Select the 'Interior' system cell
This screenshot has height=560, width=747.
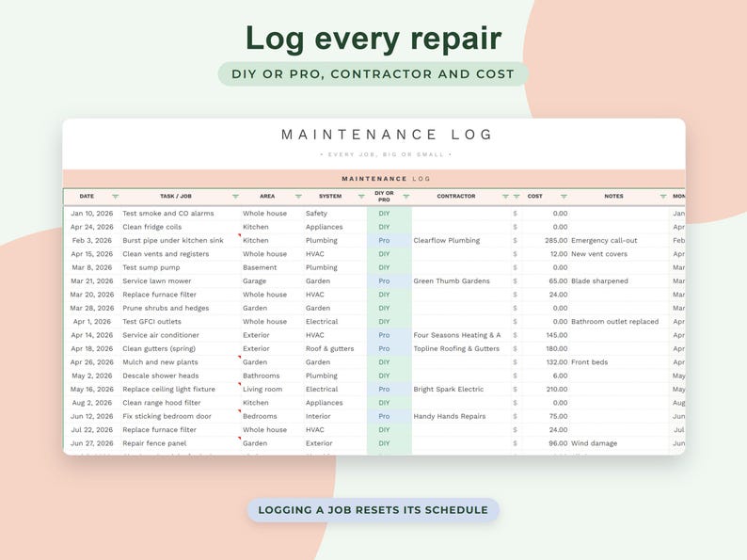335,416
